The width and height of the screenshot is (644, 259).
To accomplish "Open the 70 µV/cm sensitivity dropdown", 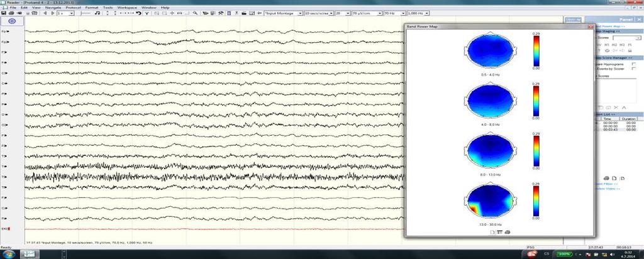I will 367,13.
